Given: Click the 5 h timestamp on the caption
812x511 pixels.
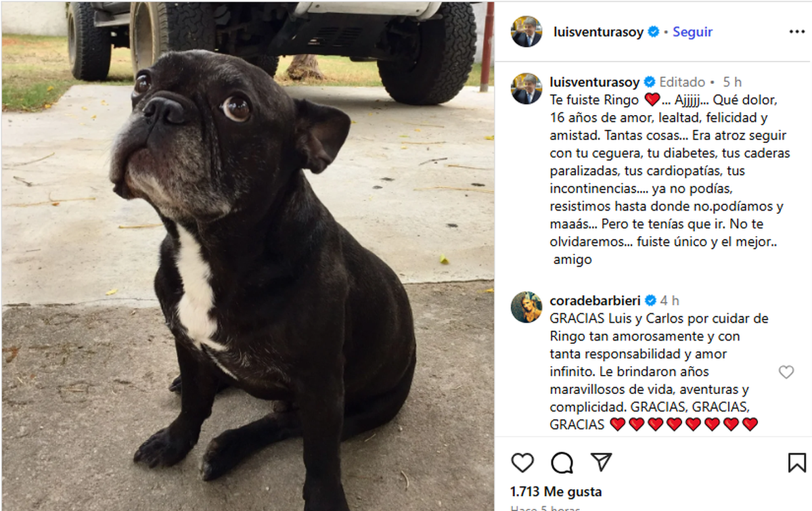Looking at the screenshot, I should pyautogui.click(x=732, y=82).
